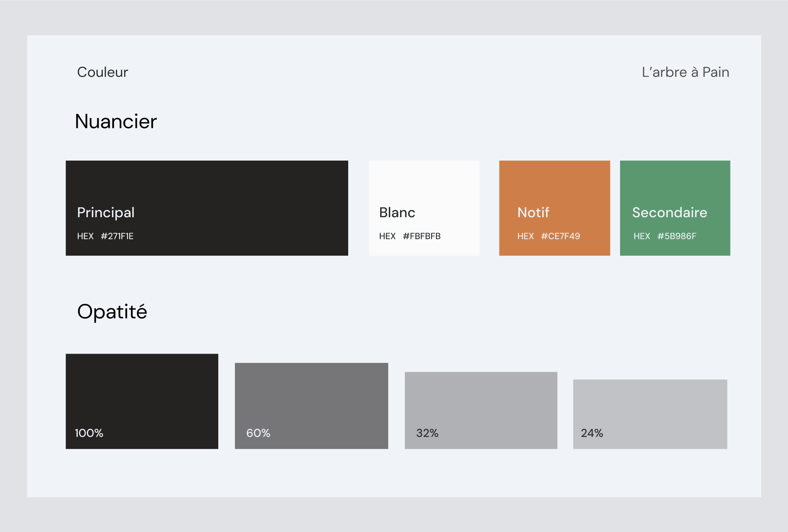This screenshot has height=532, width=788.
Task: Click the 100% opacity block
Action: (x=142, y=401)
